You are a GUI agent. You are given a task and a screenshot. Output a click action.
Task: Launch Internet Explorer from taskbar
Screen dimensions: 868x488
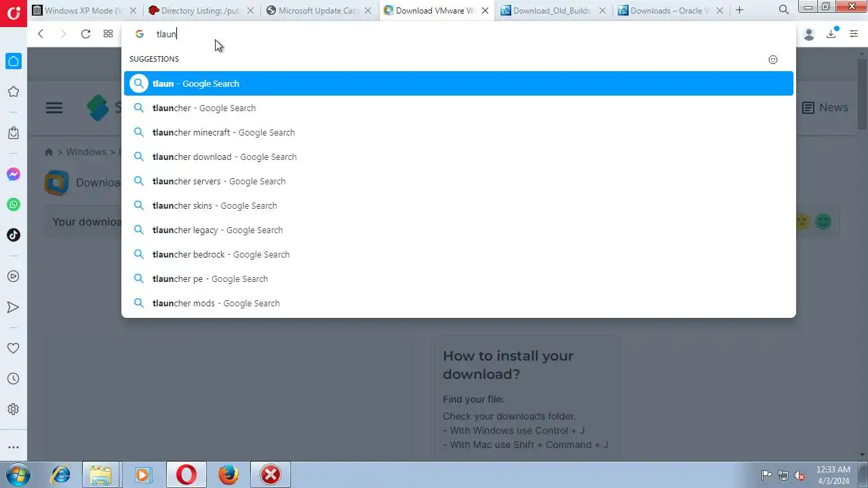click(x=61, y=474)
